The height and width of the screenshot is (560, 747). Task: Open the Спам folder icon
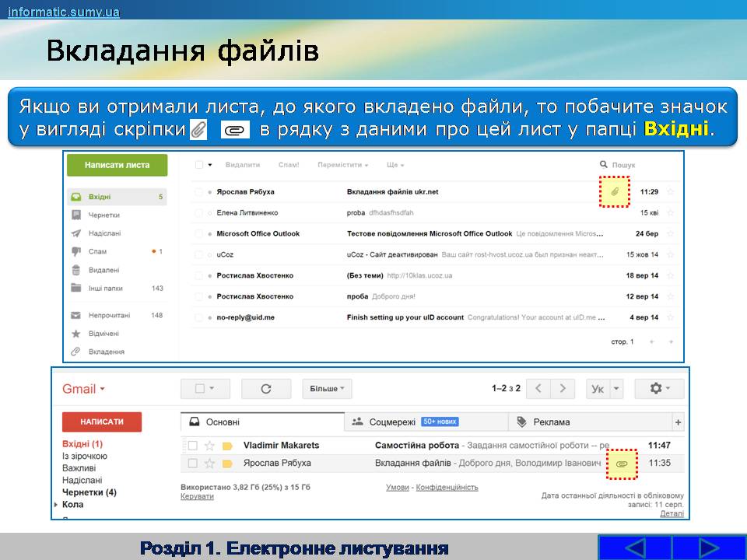[x=76, y=251]
